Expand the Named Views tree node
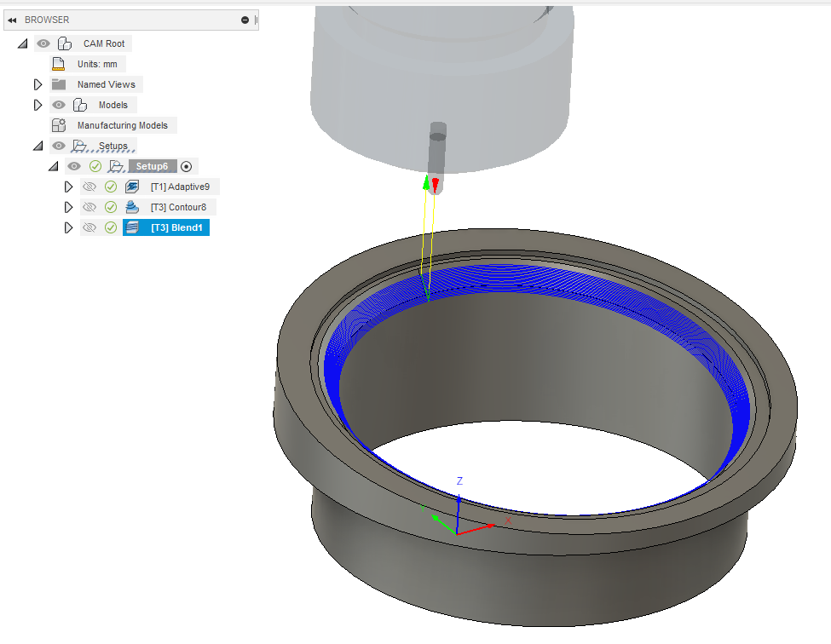 click(38, 83)
